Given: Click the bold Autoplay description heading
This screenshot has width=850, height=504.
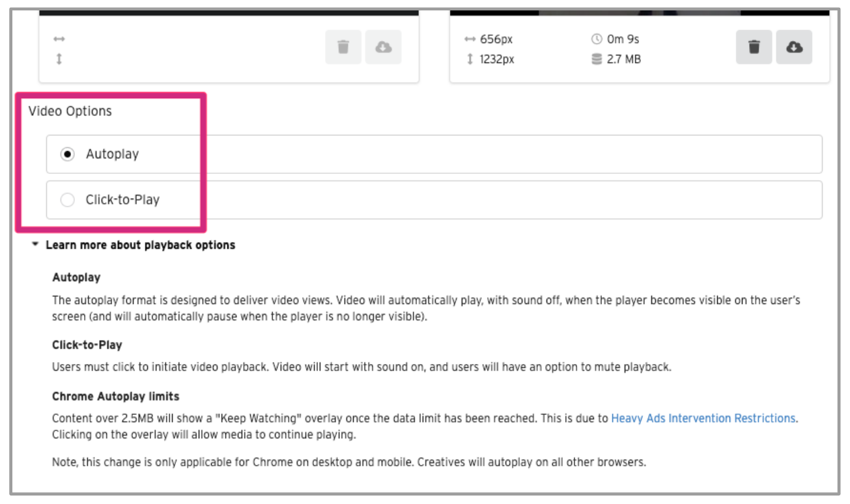Looking at the screenshot, I should coord(76,277).
